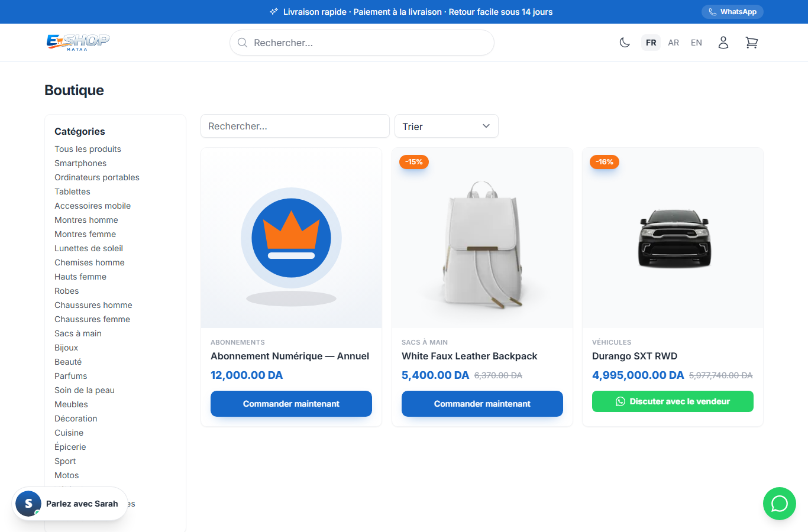Screen dimensions: 808x532
Task: Select Cuisine category
Action: click(69, 433)
